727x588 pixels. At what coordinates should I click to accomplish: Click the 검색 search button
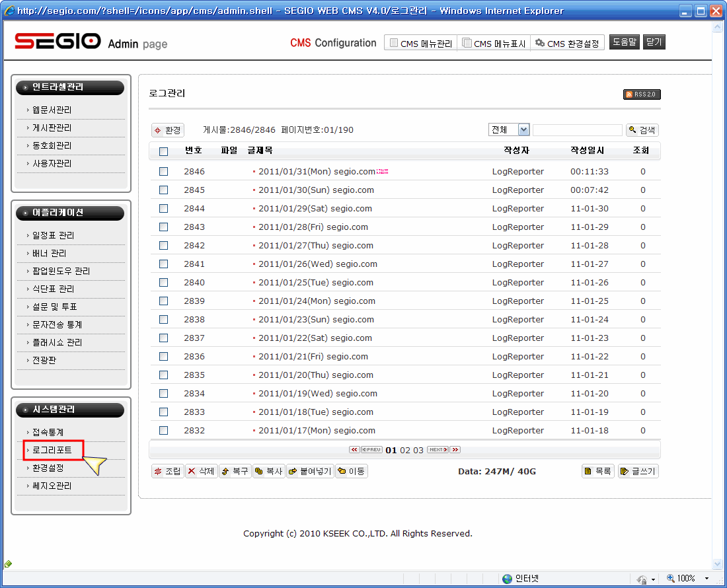pyautogui.click(x=642, y=130)
